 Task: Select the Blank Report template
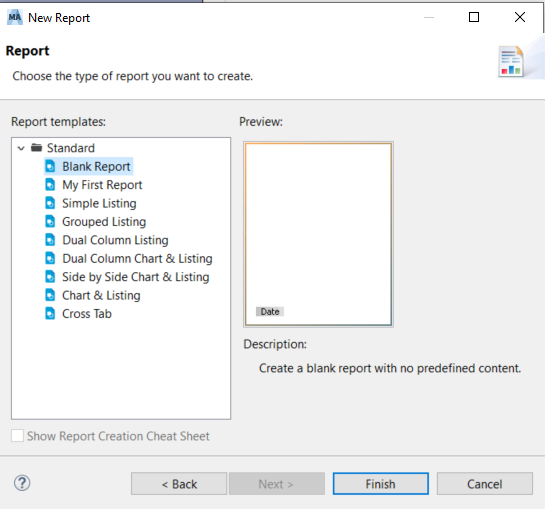96,167
